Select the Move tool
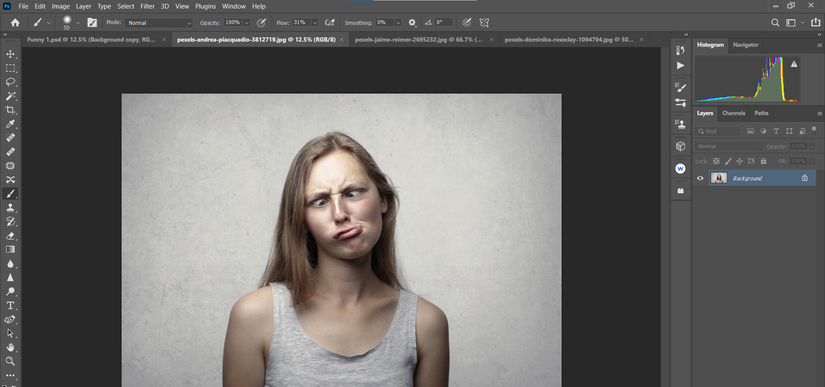This screenshot has height=387, width=825. 10,54
